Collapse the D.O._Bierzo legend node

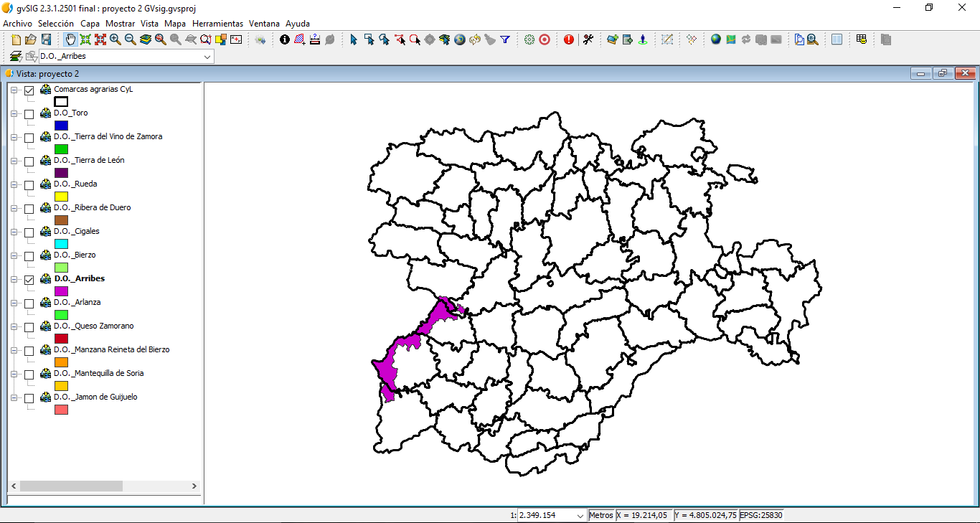tap(14, 256)
